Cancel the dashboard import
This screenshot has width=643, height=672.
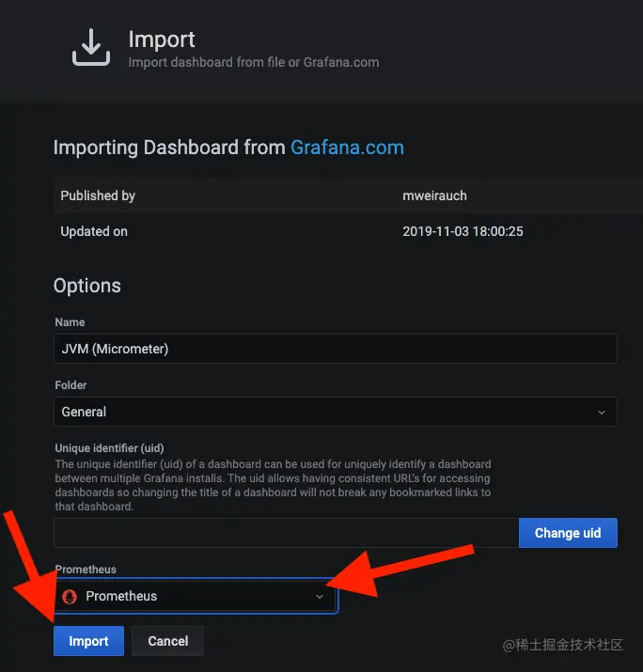click(167, 641)
